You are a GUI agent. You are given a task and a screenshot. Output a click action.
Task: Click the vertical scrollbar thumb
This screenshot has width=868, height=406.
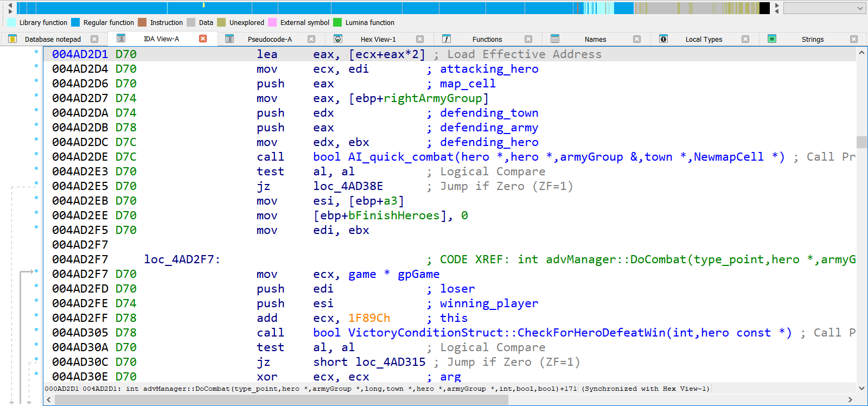(x=861, y=142)
